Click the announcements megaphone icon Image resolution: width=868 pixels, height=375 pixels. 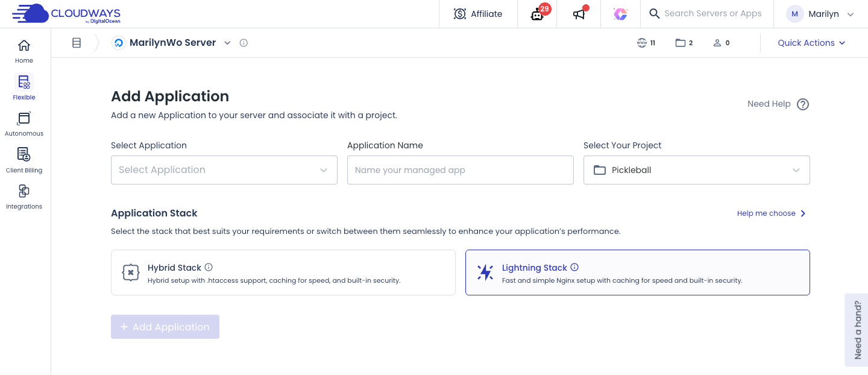pos(578,13)
